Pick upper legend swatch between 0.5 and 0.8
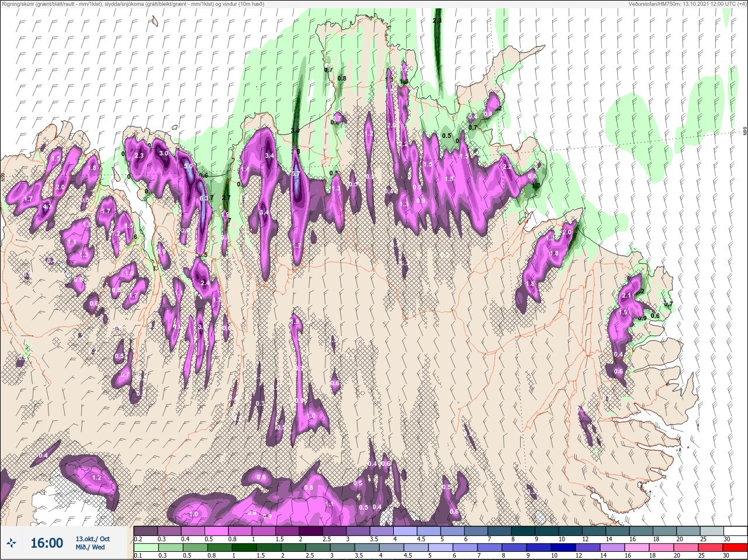The image size is (748, 560). [x=217, y=531]
